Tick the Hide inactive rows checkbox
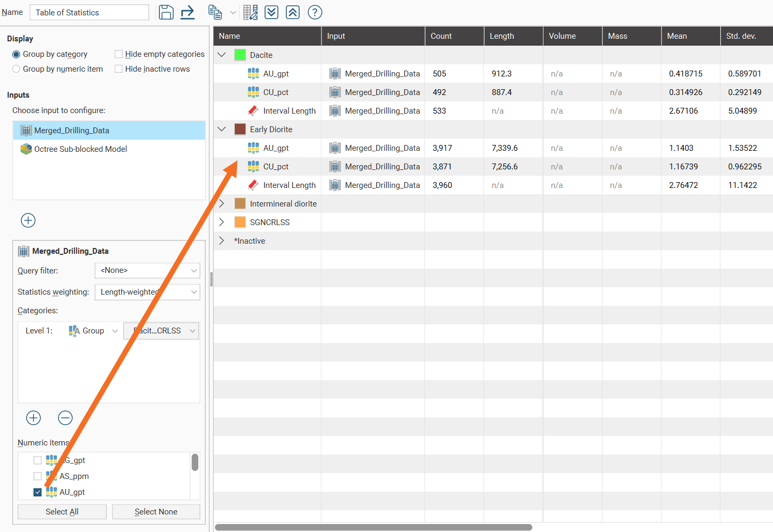 [119, 69]
